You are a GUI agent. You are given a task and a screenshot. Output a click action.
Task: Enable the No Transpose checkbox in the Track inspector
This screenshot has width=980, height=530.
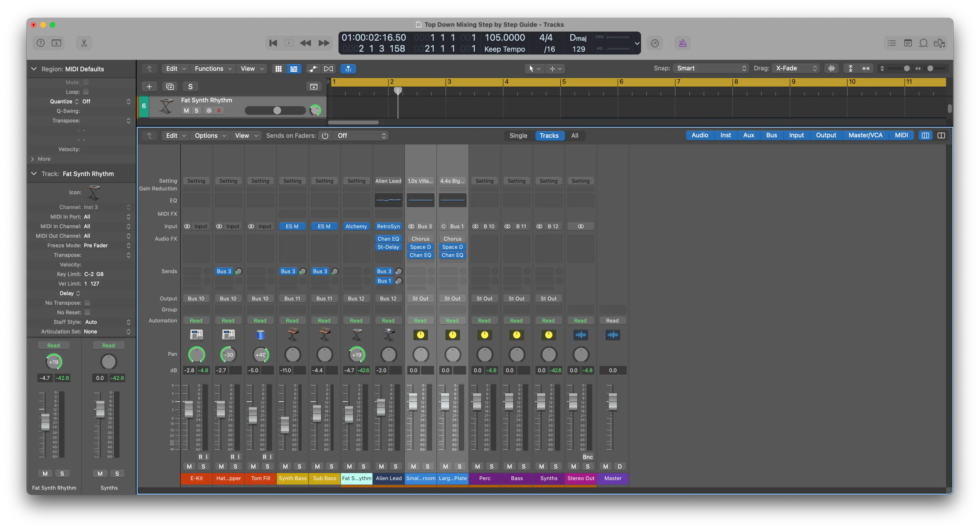(x=87, y=303)
